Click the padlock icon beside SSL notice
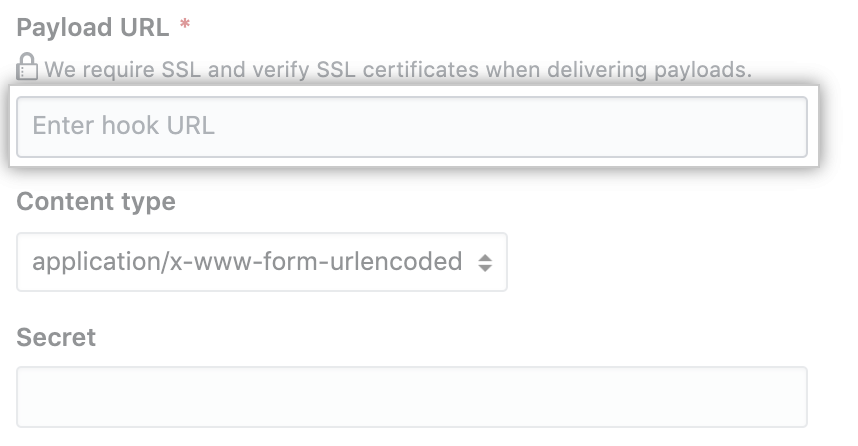This screenshot has width=858, height=446. click(27, 69)
